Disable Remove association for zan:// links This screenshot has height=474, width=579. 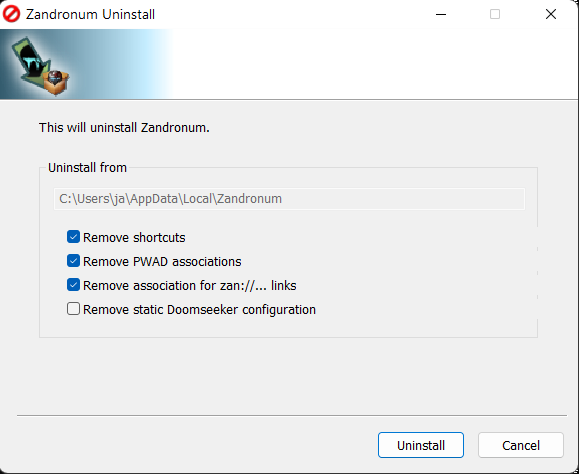[x=73, y=285]
